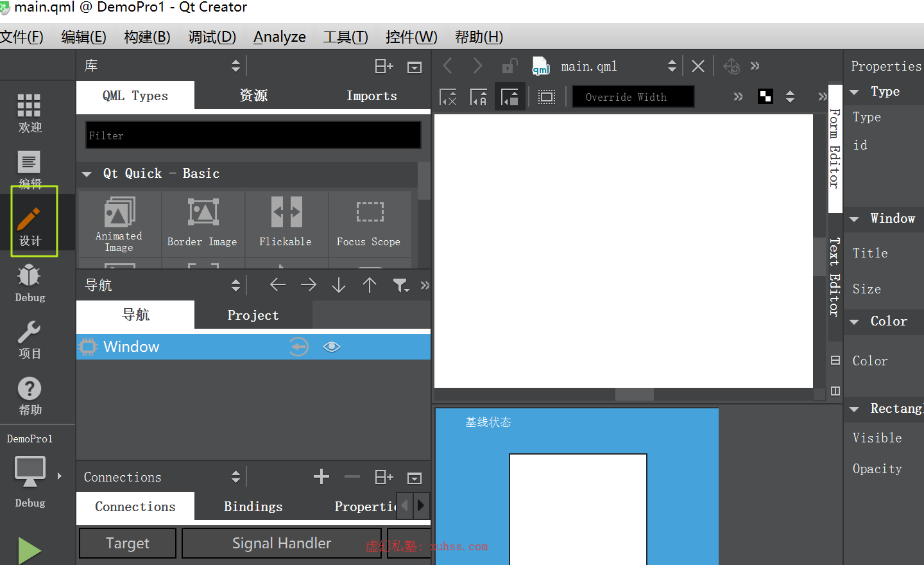
Task: Toggle bounding rectangles display
Action: tap(547, 97)
